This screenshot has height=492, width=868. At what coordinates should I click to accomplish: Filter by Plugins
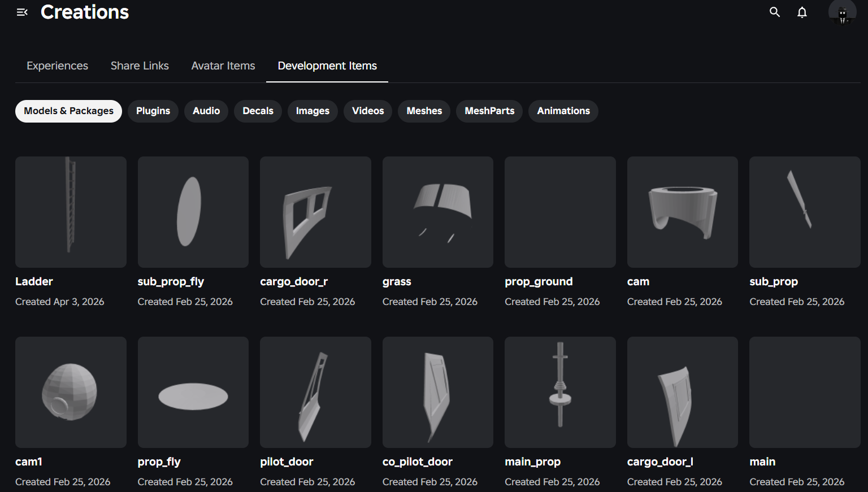click(x=153, y=111)
